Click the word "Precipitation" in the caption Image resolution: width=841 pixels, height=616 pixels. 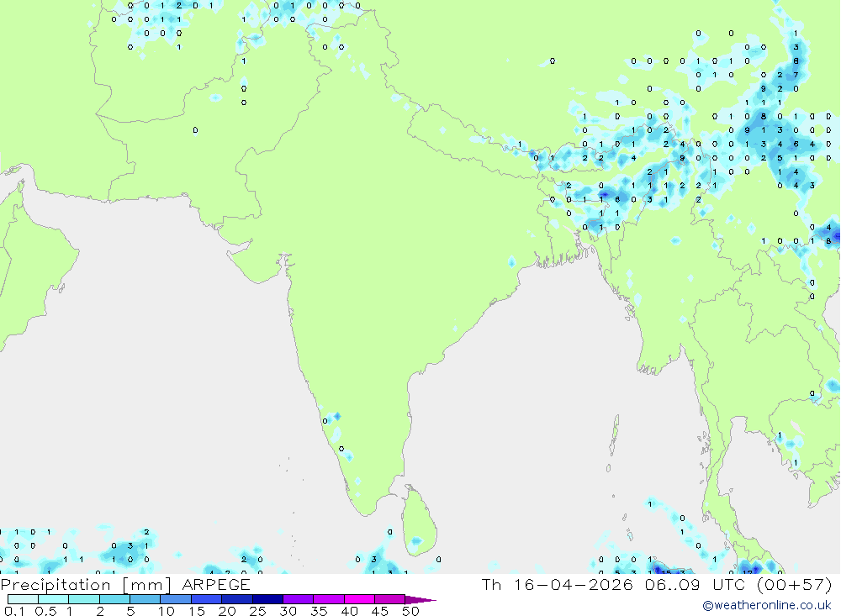56,585
